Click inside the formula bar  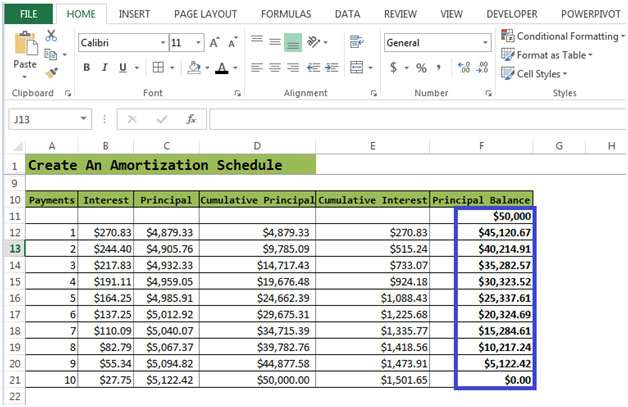point(417,119)
